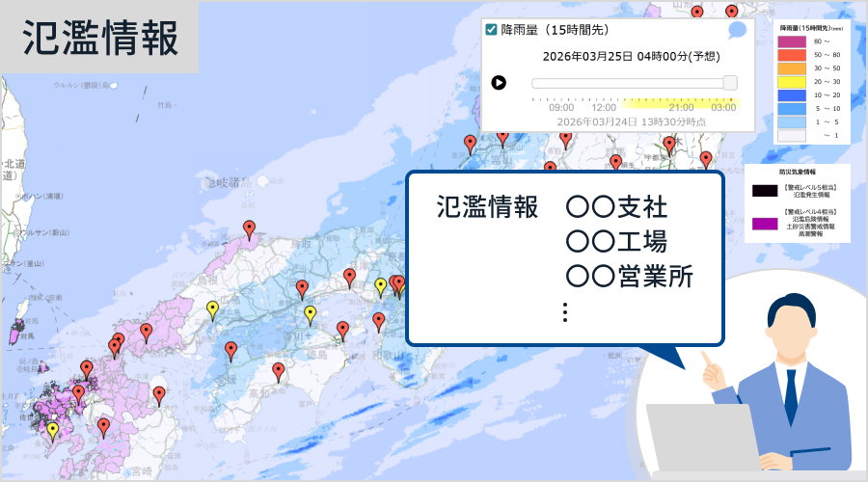Click the ～1 white legend swatch
The height and width of the screenshot is (482, 868).
(x=792, y=136)
